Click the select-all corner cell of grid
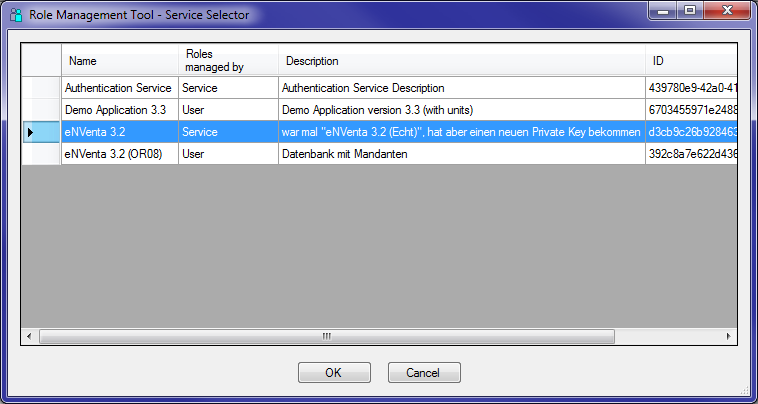 pos(42,60)
